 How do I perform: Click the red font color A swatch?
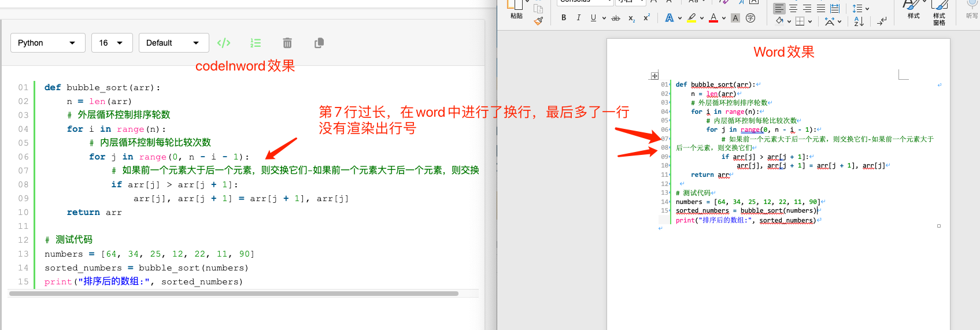click(713, 18)
